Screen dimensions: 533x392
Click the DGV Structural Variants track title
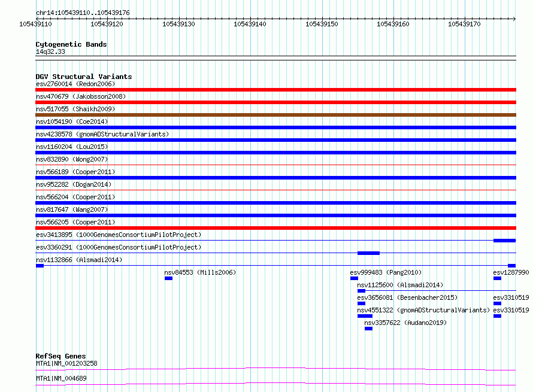coord(84,77)
